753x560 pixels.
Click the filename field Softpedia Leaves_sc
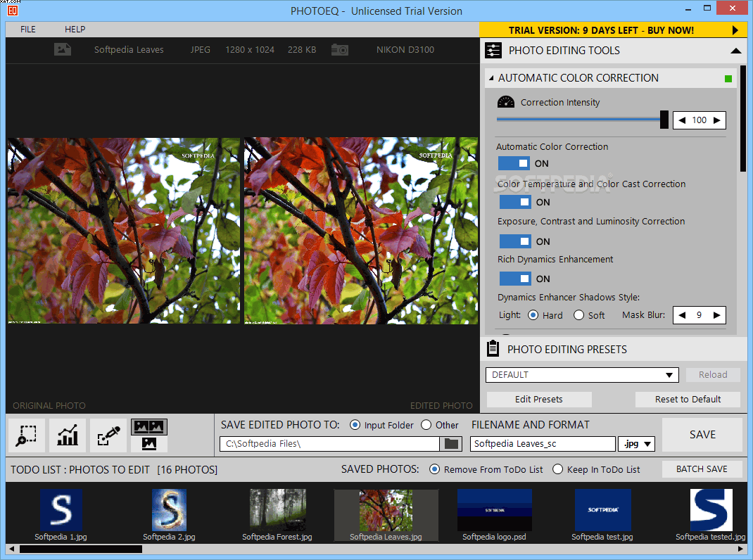point(543,444)
